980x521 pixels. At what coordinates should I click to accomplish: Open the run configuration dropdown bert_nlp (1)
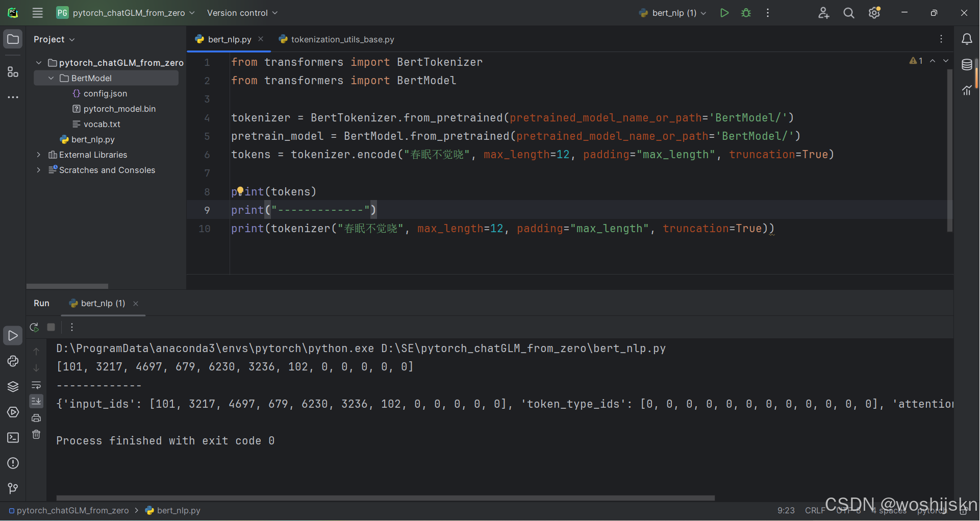click(671, 13)
